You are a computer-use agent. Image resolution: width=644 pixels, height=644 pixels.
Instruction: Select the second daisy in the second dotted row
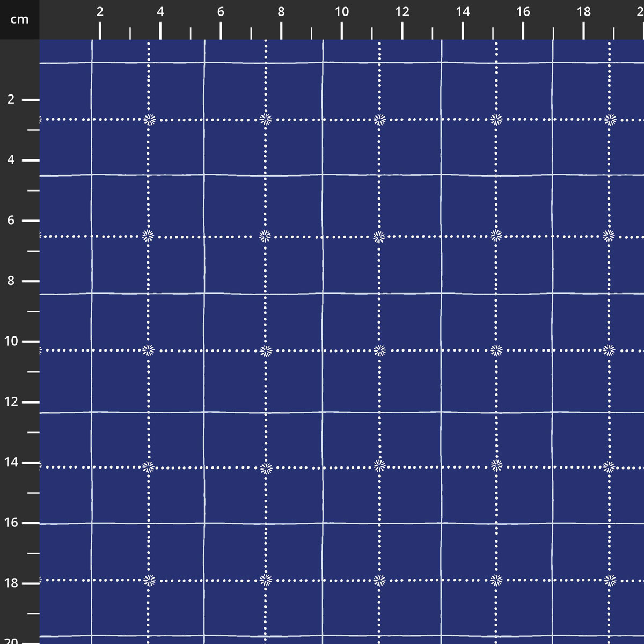point(265,236)
